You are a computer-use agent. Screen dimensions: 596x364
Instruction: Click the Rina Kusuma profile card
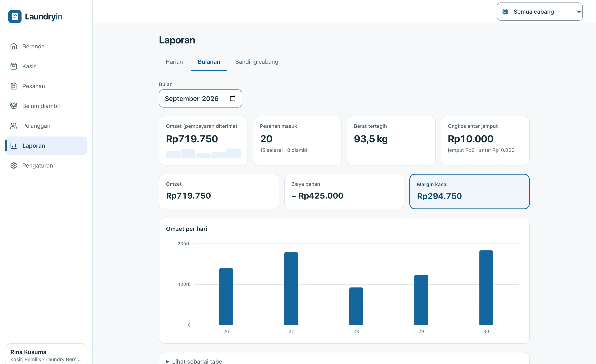[46, 354]
